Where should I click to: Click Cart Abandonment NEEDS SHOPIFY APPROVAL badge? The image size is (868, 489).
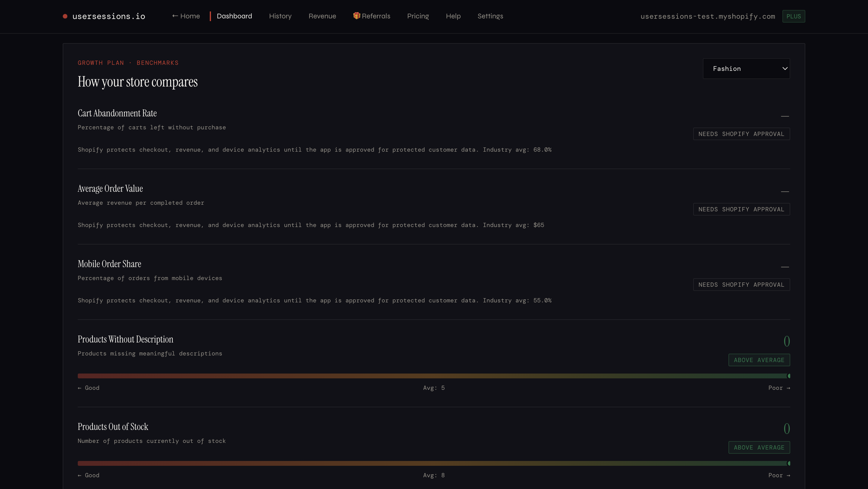(741, 134)
